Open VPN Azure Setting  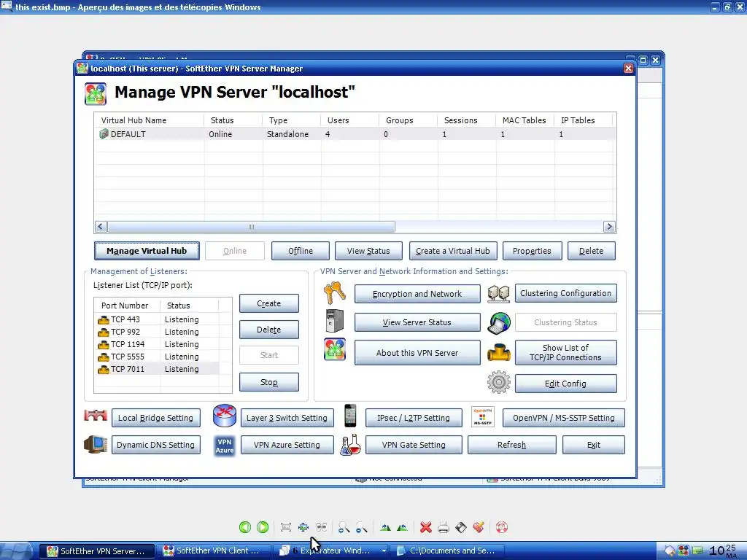287,445
